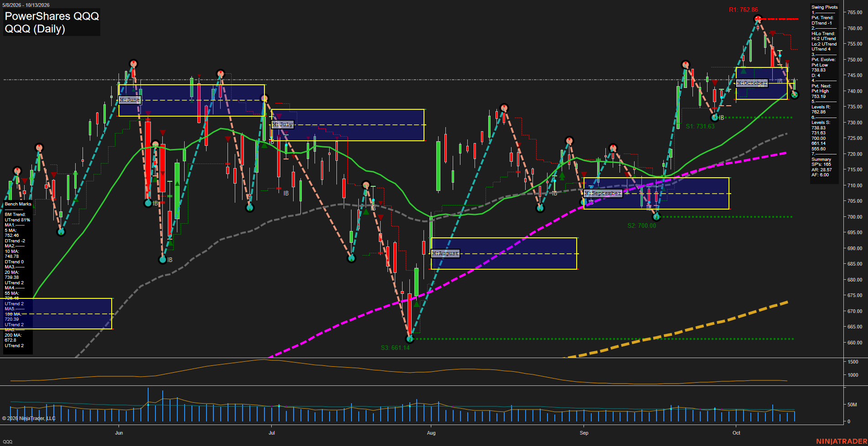Select the SP's: 165 summary value
This screenshot has width=868, height=446.
pyautogui.click(x=821, y=164)
